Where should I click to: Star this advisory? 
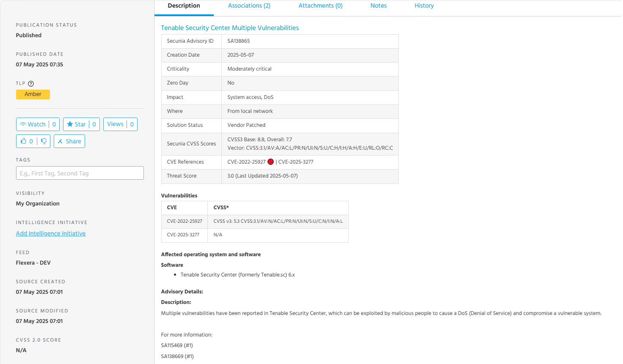click(81, 124)
